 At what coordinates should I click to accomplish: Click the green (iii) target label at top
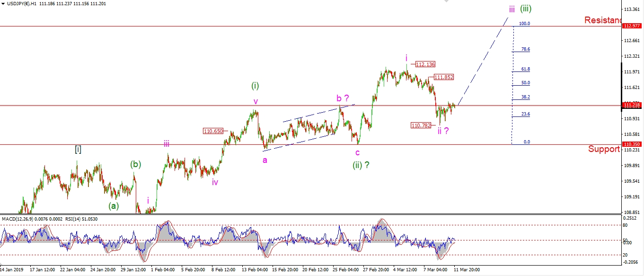click(x=529, y=9)
